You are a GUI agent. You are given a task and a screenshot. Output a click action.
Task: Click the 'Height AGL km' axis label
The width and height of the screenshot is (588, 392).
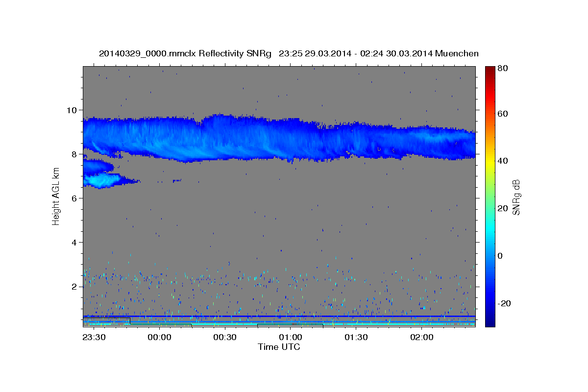coord(56,197)
